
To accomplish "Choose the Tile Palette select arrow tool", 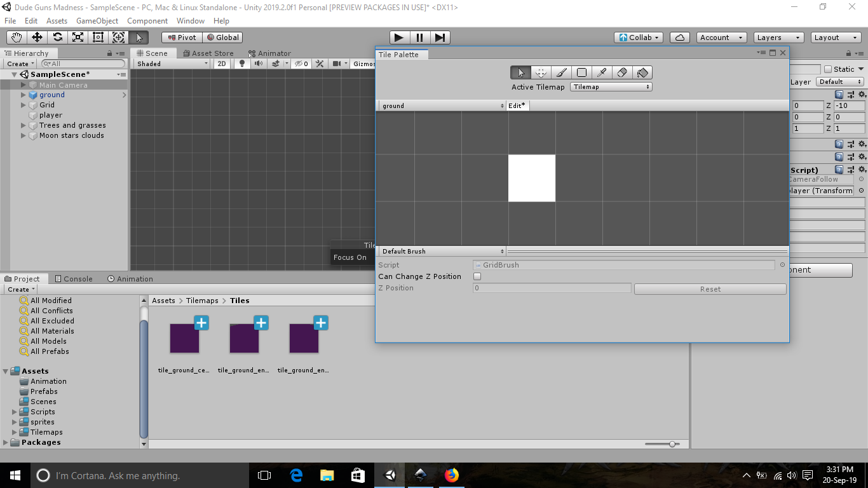I will tap(520, 72).
